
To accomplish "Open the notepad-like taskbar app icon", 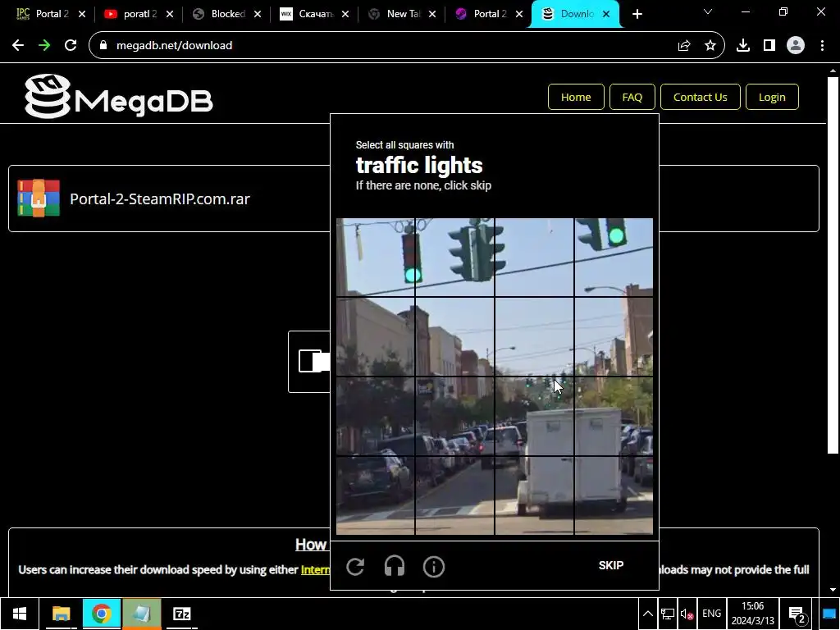I will coord(141,614).
